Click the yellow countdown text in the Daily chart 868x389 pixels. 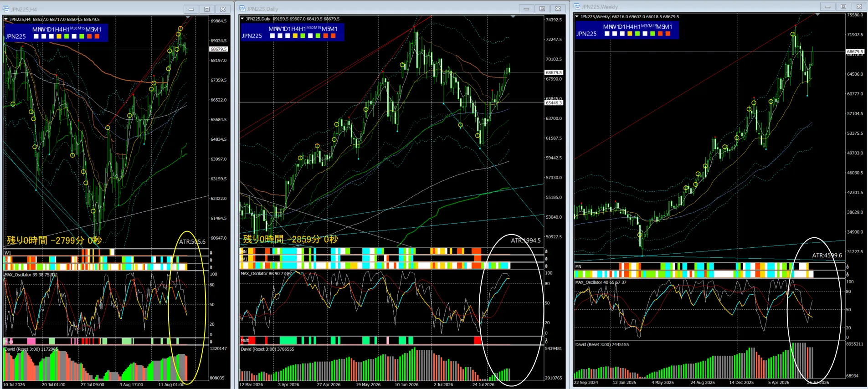(x=291, y=239)
